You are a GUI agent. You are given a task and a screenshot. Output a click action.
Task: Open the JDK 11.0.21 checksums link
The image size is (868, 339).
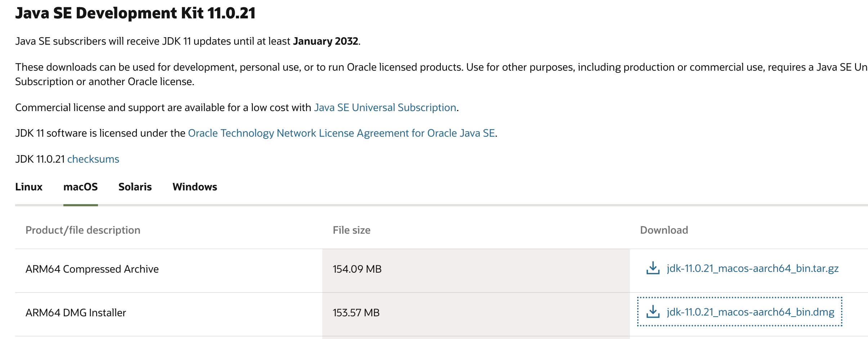click(93, 159)
